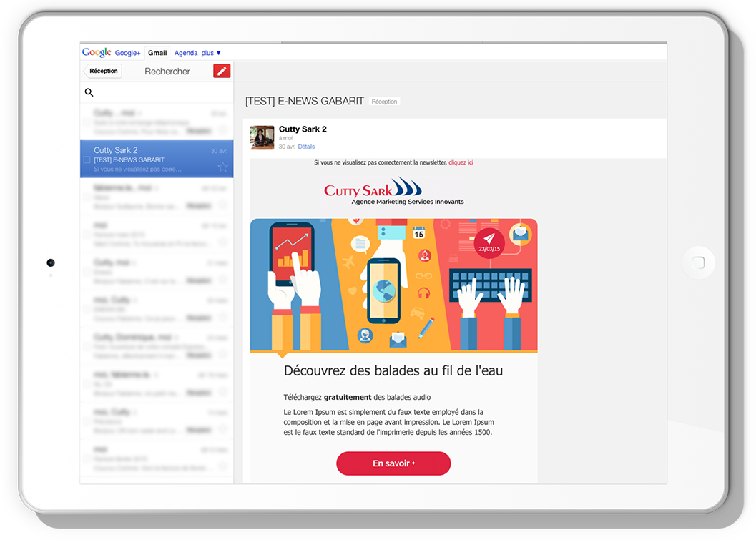This screenshot has height=540, width=756.
Task: Go back to Réception inbox
Action: [x=103, y=71]
